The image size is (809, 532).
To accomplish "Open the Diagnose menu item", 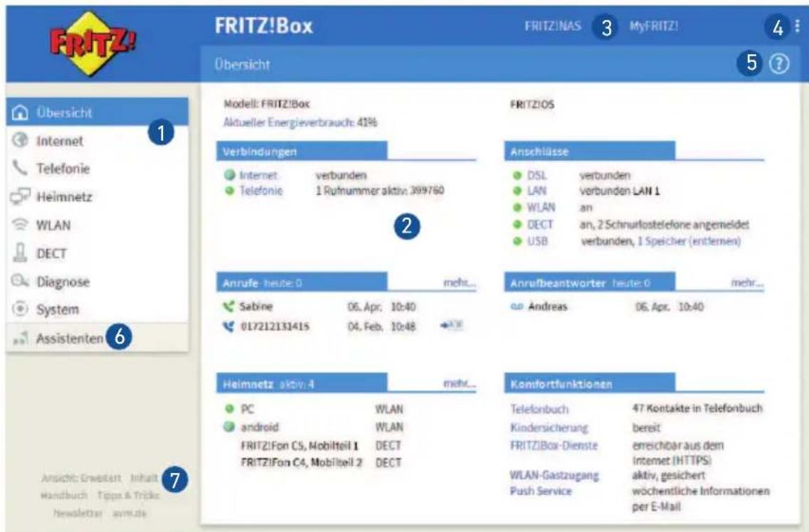I will tap(97, 282).
